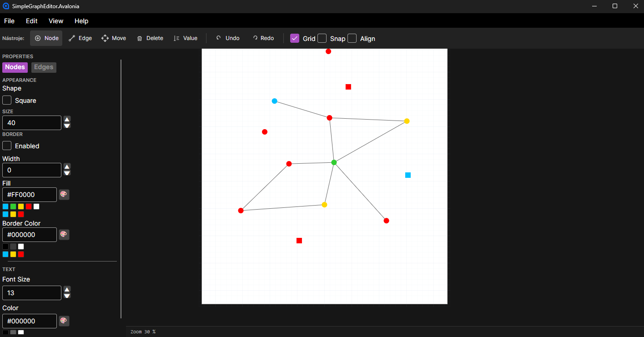644x337 pixels.
Task: Open the File menu
Action: [9, 21]
